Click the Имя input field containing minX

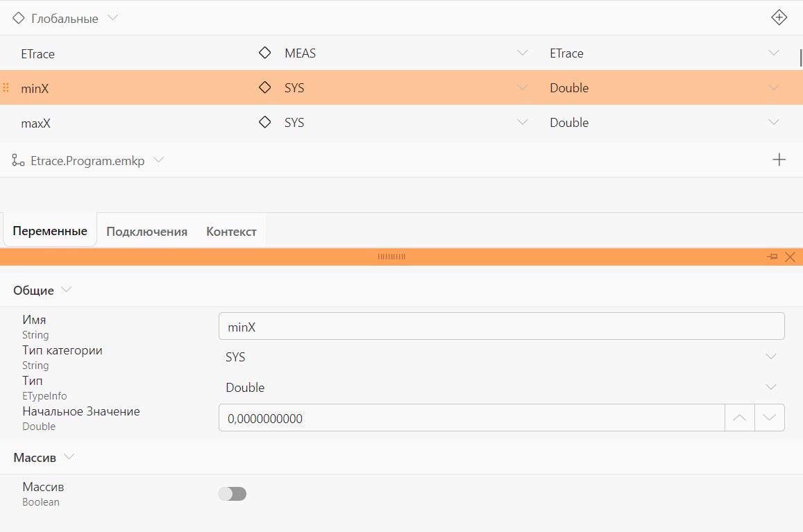[x=501, y=326]
